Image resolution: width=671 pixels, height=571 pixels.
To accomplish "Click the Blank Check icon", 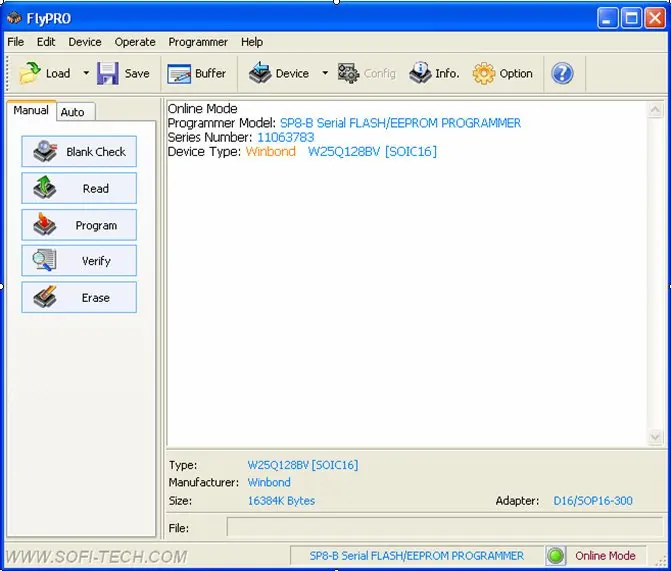I will tap(45, 151).
